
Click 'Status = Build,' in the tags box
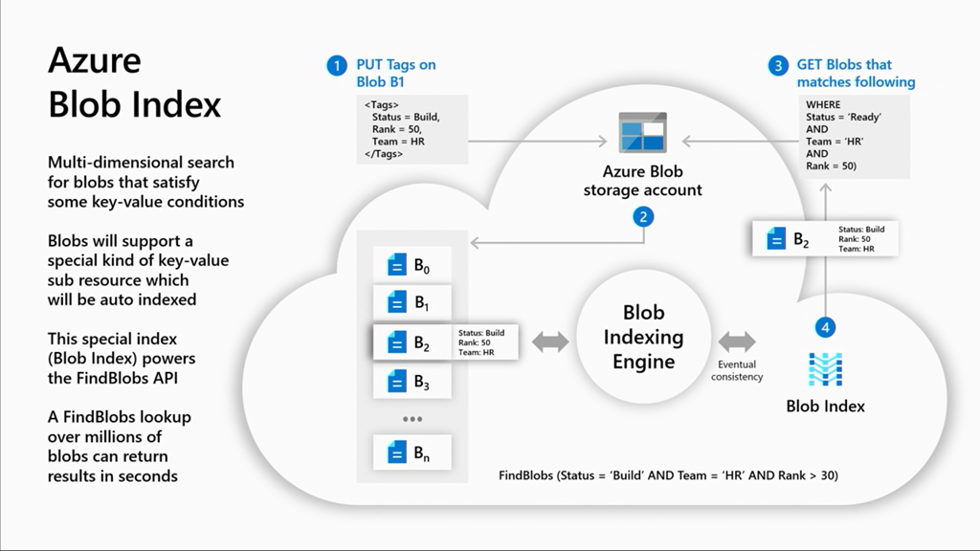pyautogui.click(x=406, y=117)
